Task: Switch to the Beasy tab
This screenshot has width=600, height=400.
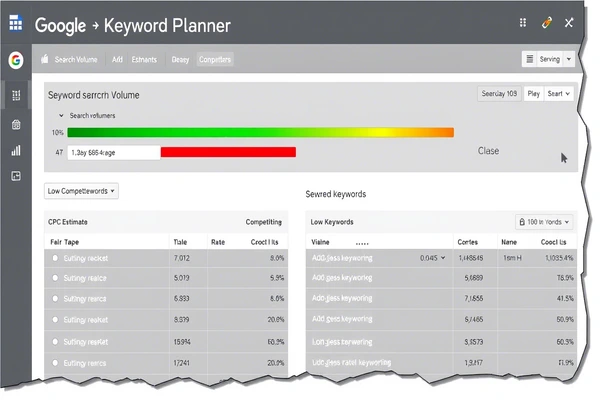Action: coord(180,60)
